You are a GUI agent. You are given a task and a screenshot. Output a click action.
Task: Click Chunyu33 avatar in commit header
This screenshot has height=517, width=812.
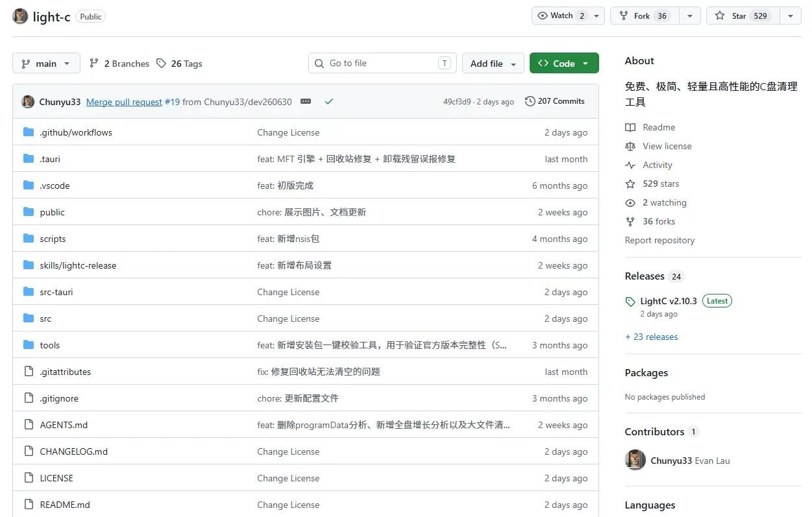click(x=28, y=101)
